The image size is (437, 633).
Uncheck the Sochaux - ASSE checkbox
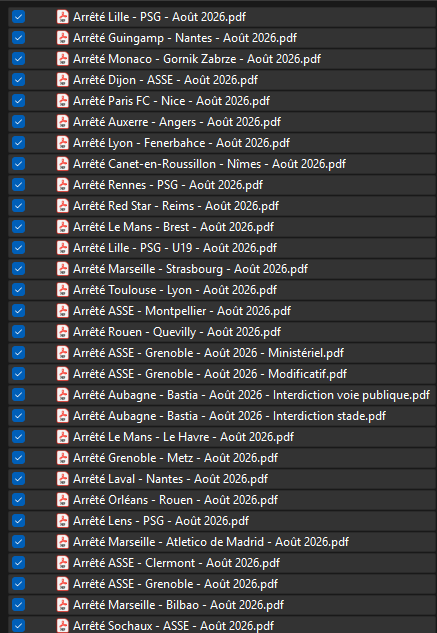pos(18,625)
